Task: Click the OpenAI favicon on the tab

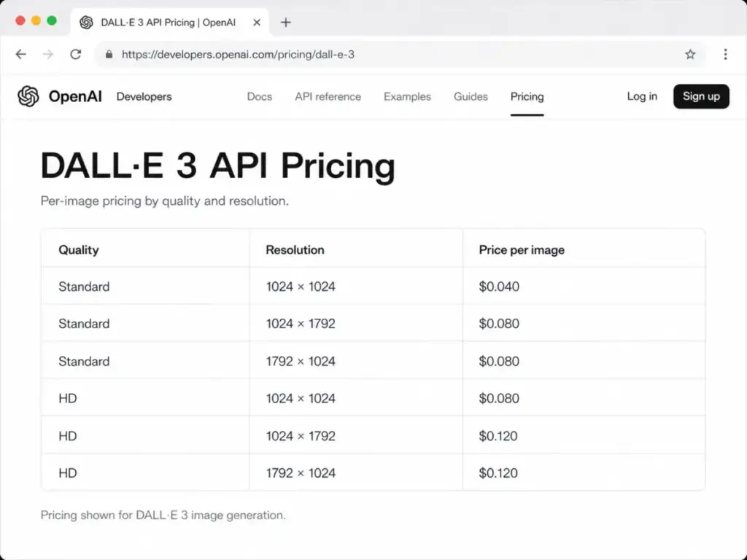Action: (x=86, y=23)
